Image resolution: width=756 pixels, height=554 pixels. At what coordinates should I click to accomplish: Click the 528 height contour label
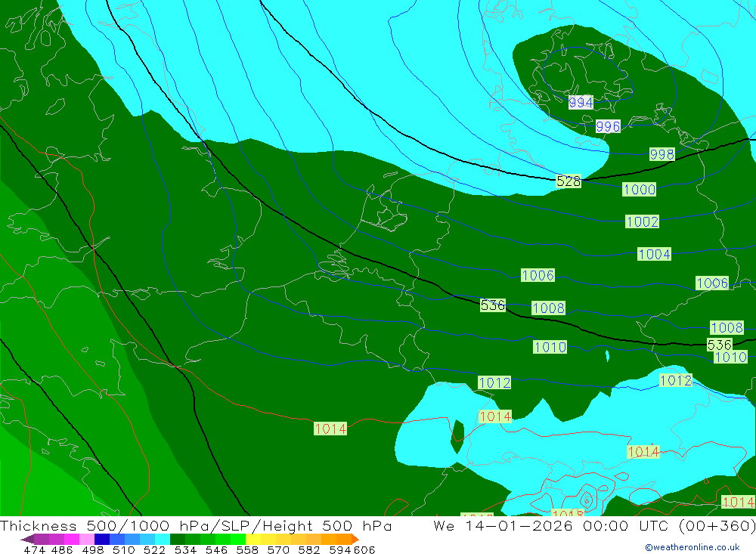[x=569, y=181]
